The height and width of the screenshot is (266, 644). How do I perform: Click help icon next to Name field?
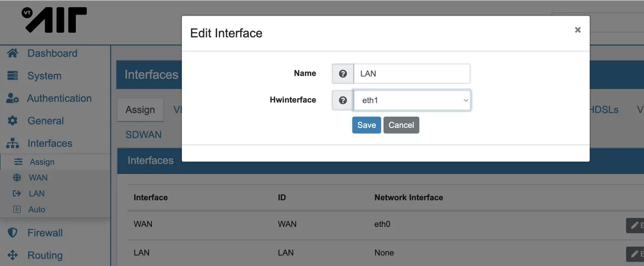click(x=343, y=73)
